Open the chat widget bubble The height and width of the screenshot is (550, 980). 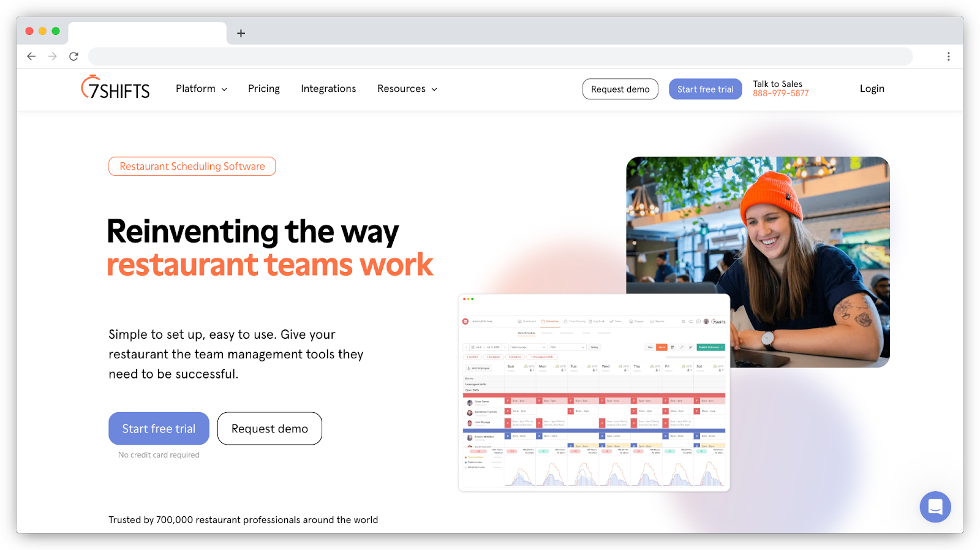(x=935, y=507)
